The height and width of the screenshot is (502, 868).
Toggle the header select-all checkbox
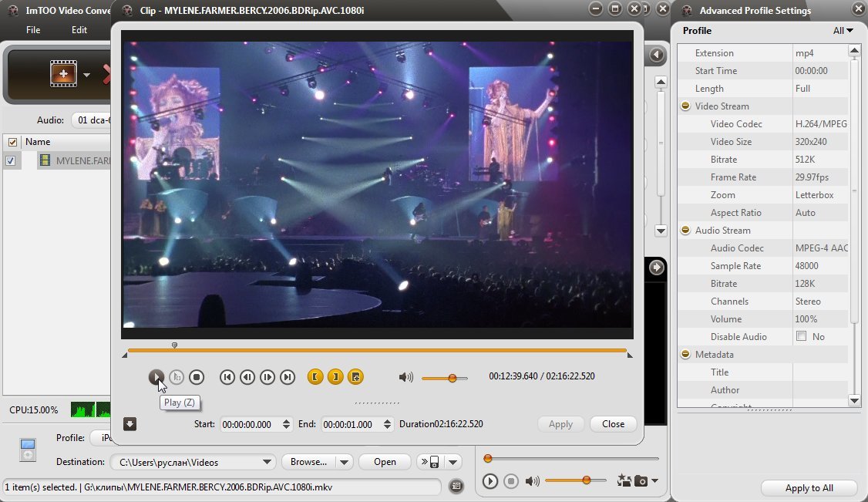12,142
